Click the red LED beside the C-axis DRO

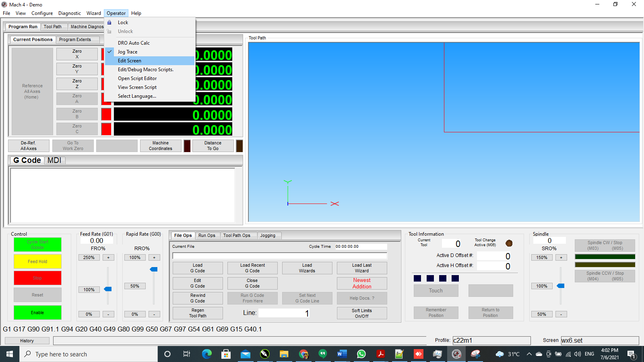tap(106, 129)
